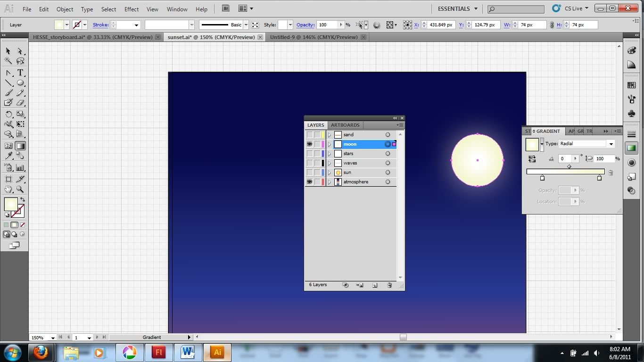Show the sun layer visibility box
This screenshot has height=362, width=644.
pyautogui.click(x=310, y=173)
